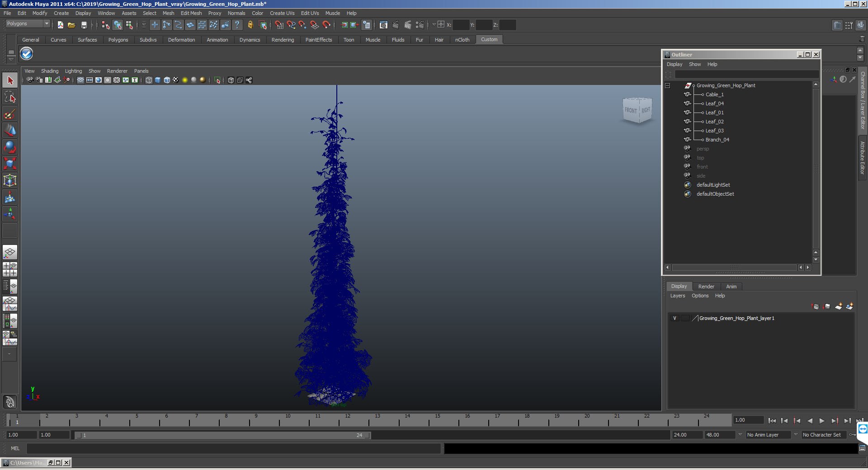The height and width of the screenshot is (470, 868).
Task: Toggle visibility V of Growing_Green_Hop_Plant_layer1
Action: pos(675,318)
